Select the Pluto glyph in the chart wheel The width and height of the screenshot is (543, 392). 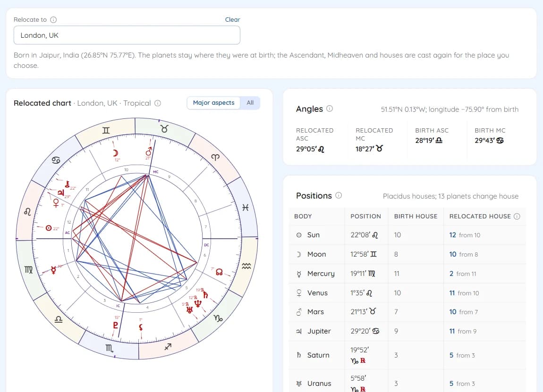pyautogui.click(x=116, y=325)
